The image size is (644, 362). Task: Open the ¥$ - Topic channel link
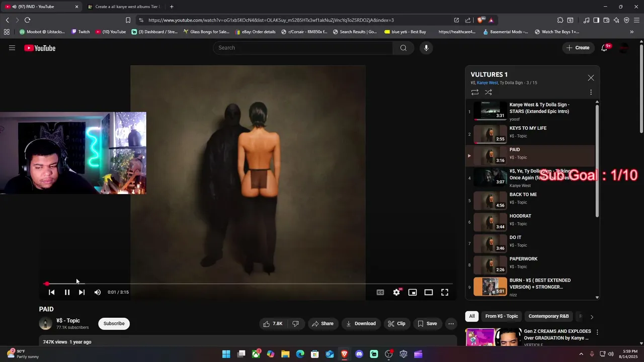[x=68, y=321]
